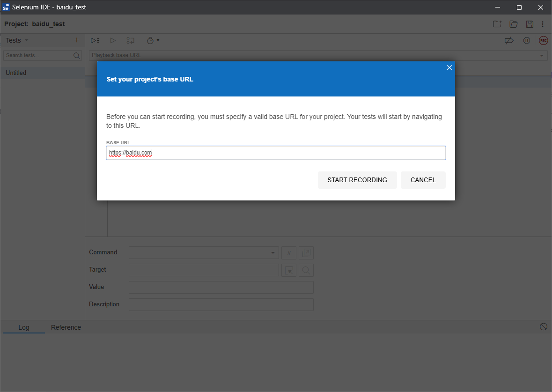Open the Tests view dropdown
This screenshot has width=552, height=392.
[x=26, y=40]
